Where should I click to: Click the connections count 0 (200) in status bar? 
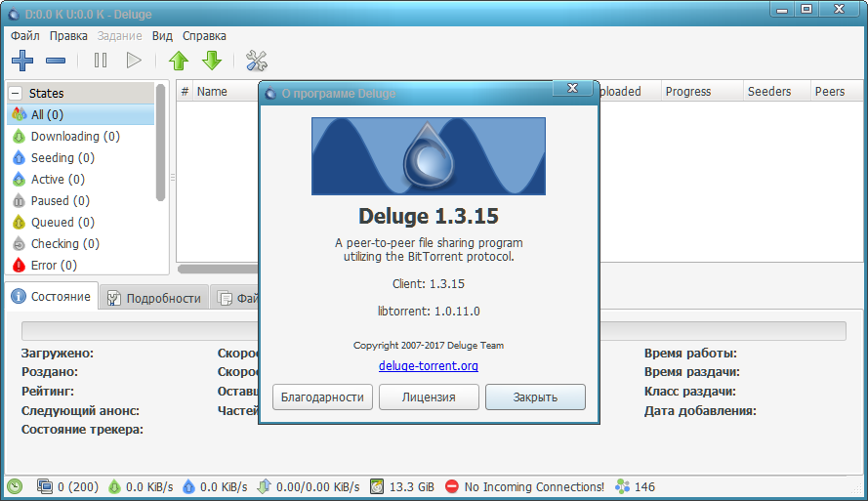point(68,487)
